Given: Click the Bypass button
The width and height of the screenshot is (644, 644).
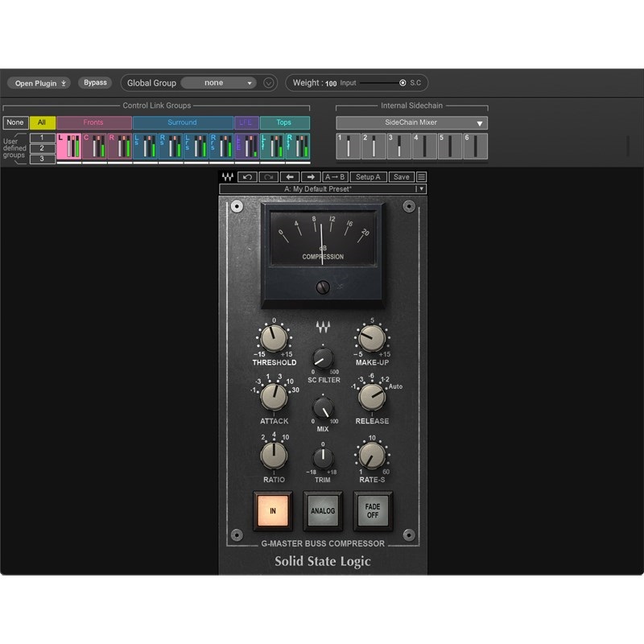Looking at the screenshot, I should pyautogui.click(x=95, y=83).
